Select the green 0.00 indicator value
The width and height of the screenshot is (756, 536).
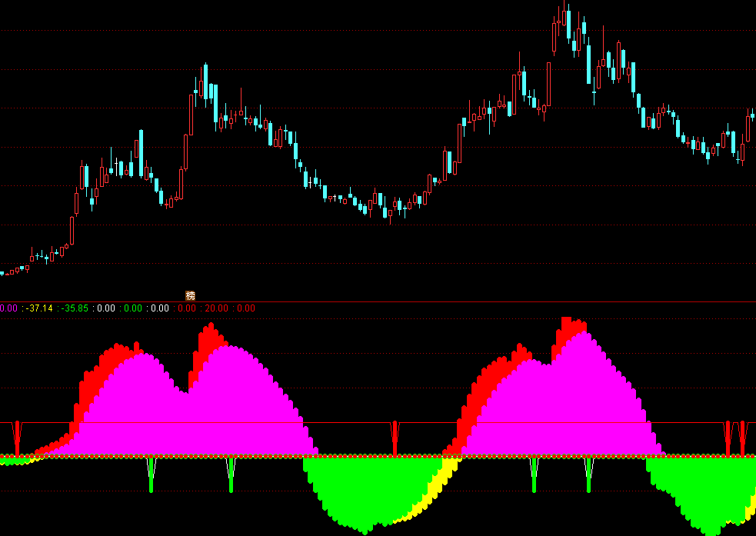(133, 308)
